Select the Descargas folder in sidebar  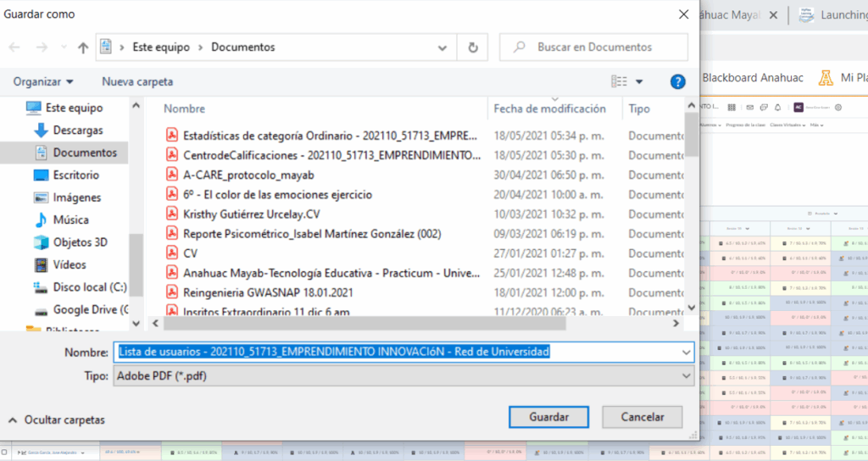(x=77, y=131)
